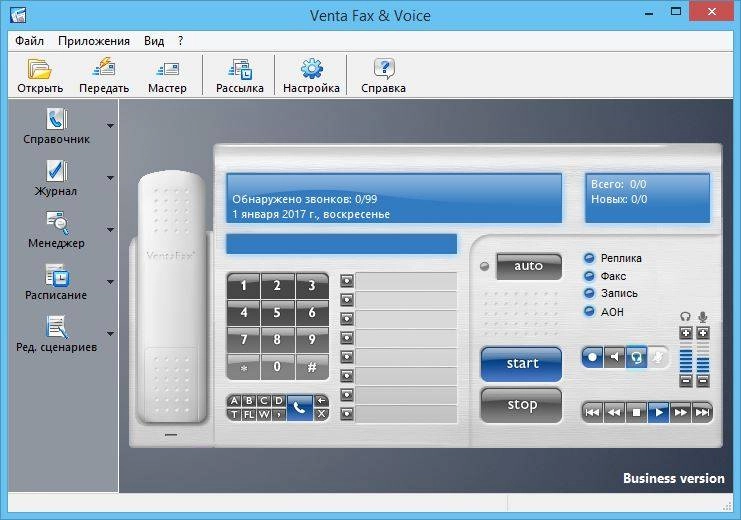Screen dimensions: 741x520
Task: Toggle the auto answer button
Action: tap(529, 266)
